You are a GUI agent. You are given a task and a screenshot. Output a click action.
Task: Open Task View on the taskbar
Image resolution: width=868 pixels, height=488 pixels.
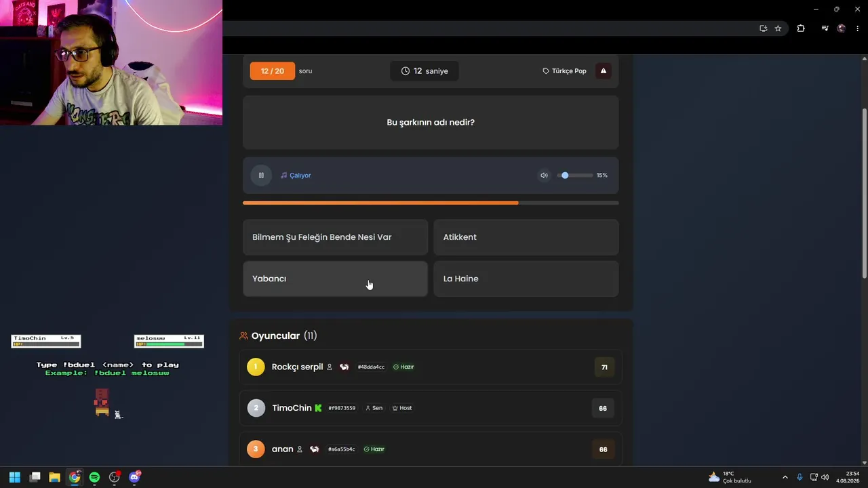35,477
